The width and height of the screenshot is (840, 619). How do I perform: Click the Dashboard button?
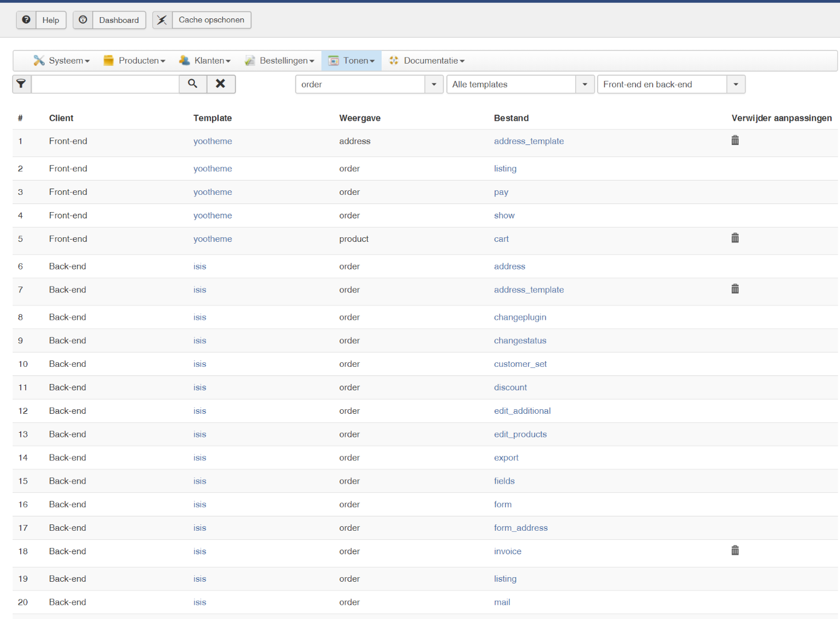[x=119, y=20]
